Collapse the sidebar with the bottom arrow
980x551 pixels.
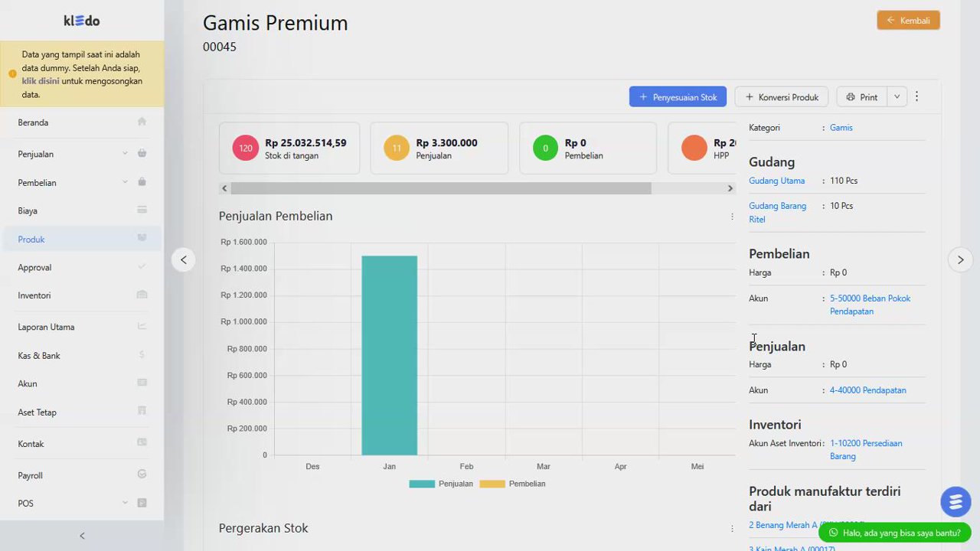click(82, 536)
